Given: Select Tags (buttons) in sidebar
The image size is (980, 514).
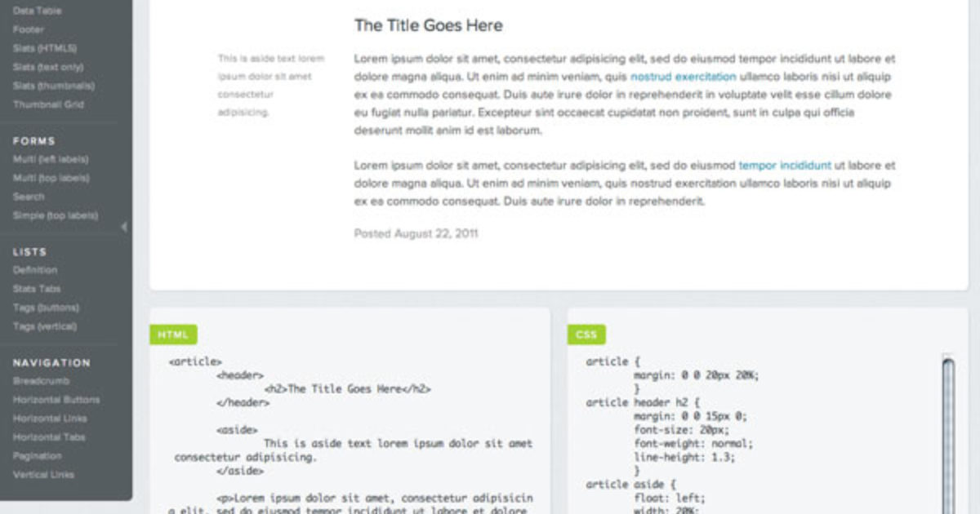Looking at the screenshot, I should click(46, 308).
